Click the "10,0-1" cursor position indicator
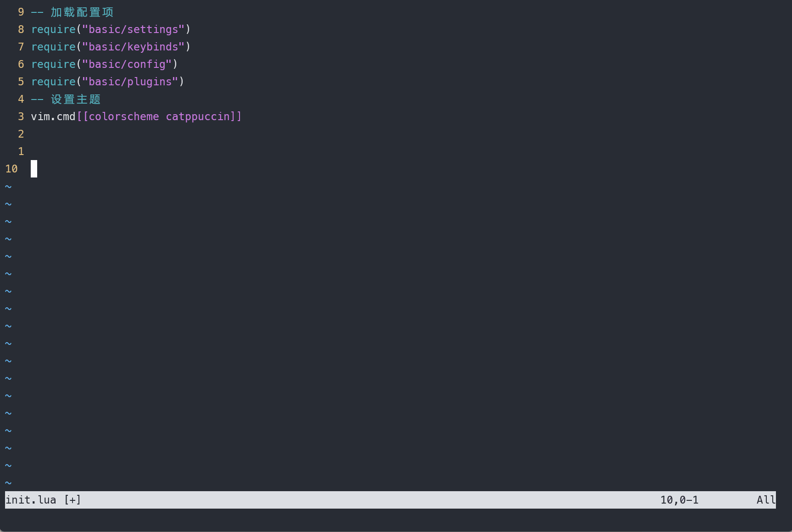792x532 pixels. click(679, 500)
